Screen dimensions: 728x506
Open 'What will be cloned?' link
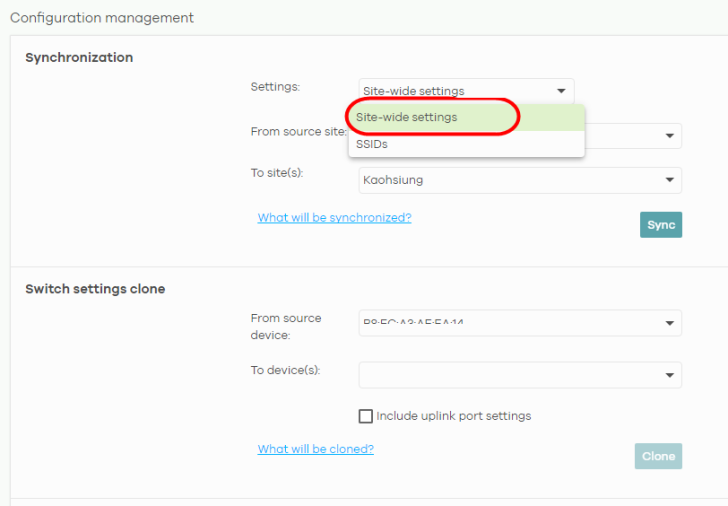315,450
